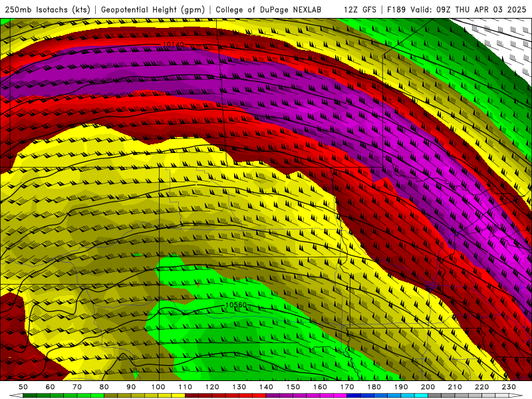532x399 pixels.
Task: Click the '130' color bar label
Action: (x=239, y=387)
